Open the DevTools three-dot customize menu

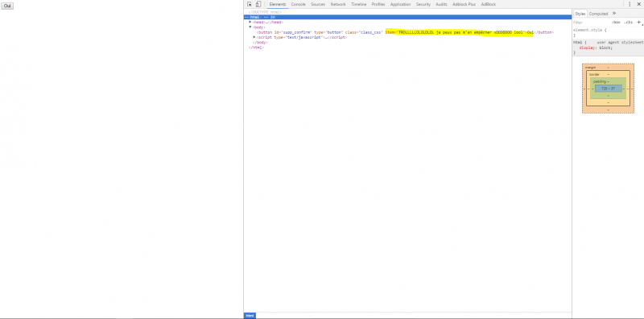(x=630, y=4)
